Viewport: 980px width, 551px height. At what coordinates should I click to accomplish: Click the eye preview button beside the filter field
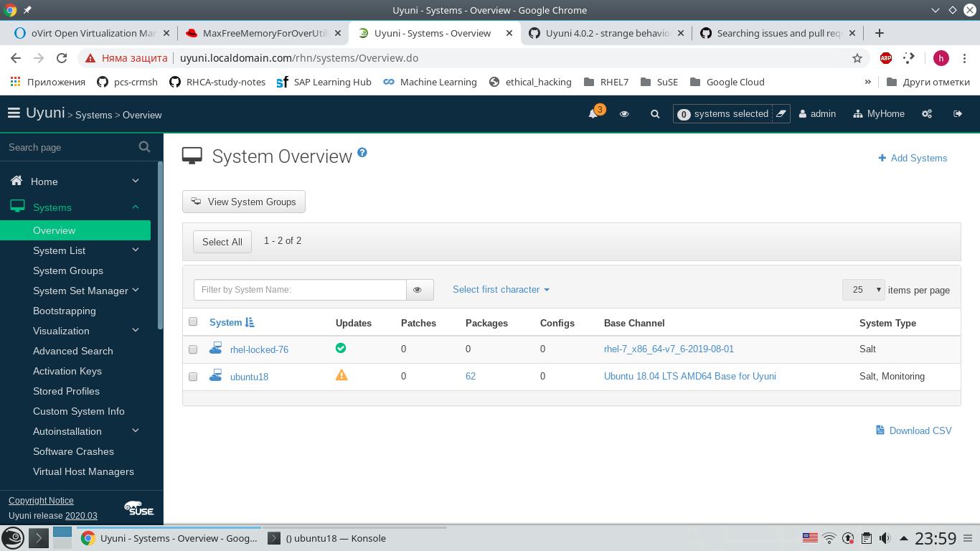tap(418, 289)
